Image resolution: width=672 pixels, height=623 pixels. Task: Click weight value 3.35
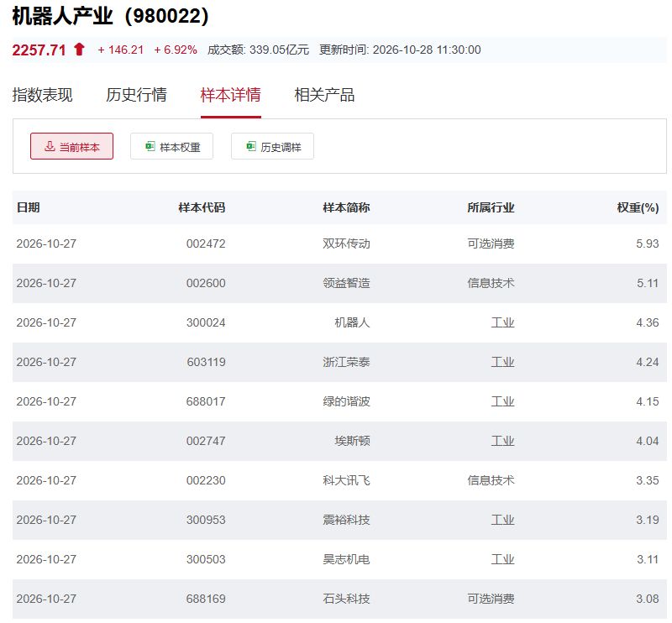[647, 480]
